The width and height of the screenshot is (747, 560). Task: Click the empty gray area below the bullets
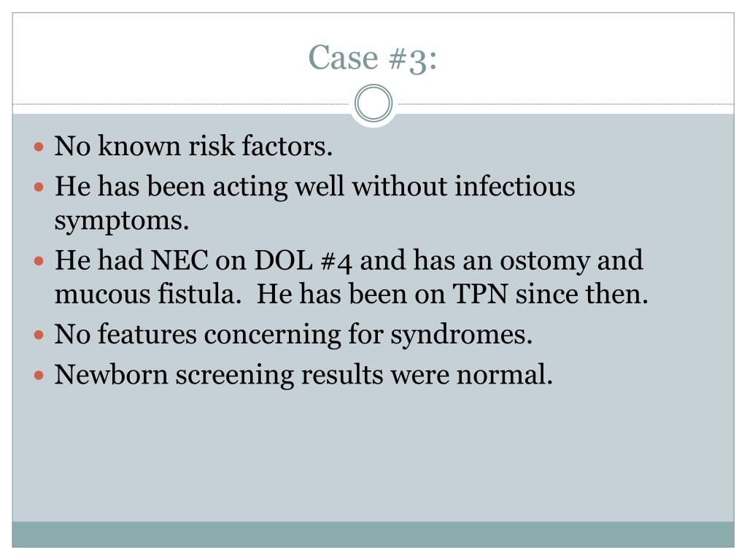[373, 455]
